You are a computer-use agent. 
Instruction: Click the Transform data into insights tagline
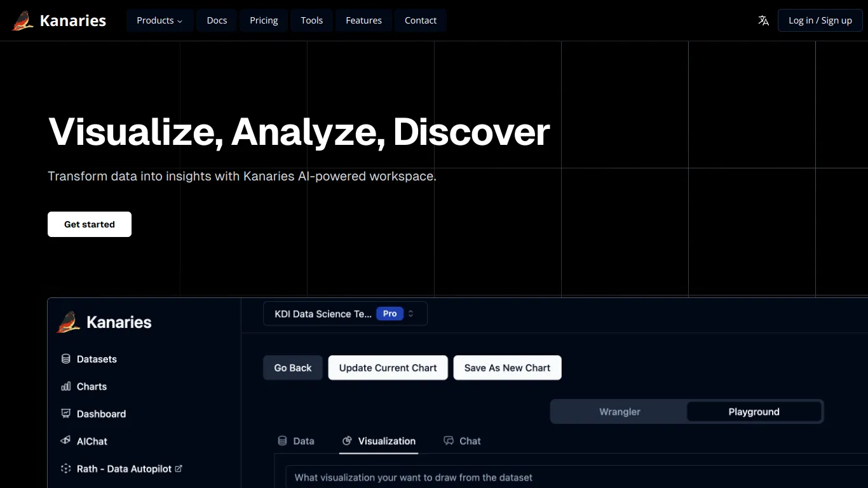click(242, 176)
